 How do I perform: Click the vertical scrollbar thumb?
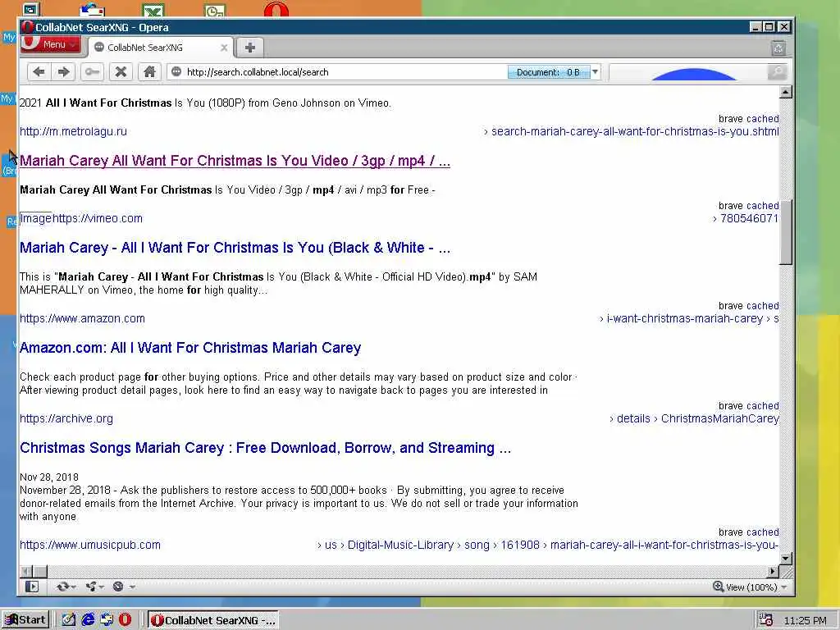[x=785, y=232]
